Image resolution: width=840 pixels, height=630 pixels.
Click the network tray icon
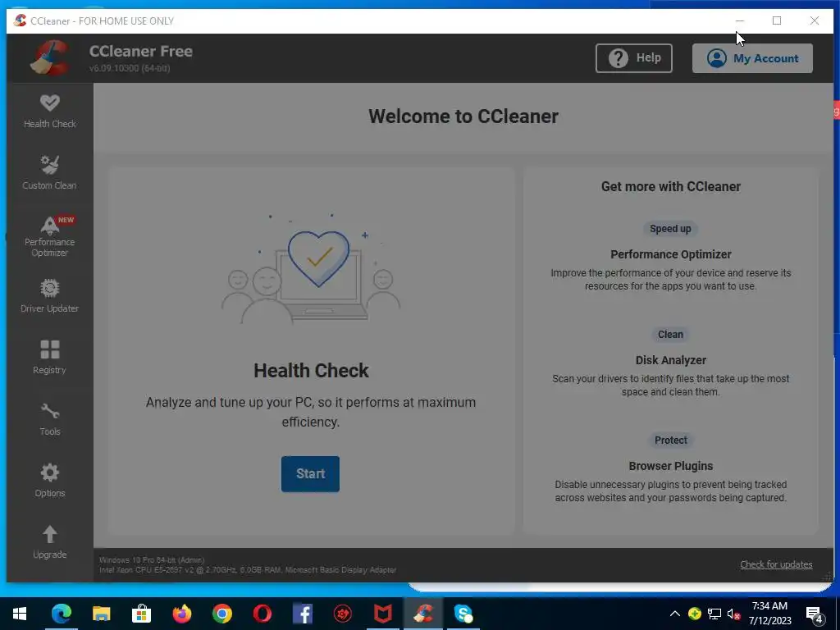click(714, 614)
